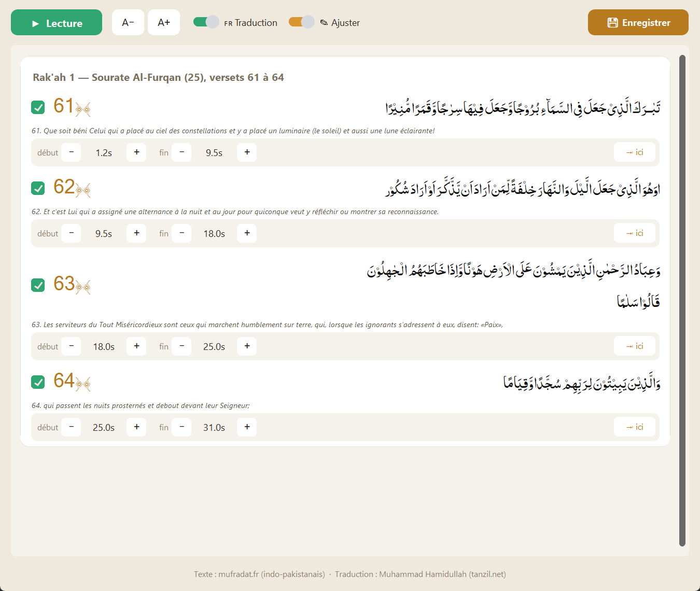This screenshot has width=700, height=591.
Task: Increase verse 61 fin time
Action: [x=247, y=152]
